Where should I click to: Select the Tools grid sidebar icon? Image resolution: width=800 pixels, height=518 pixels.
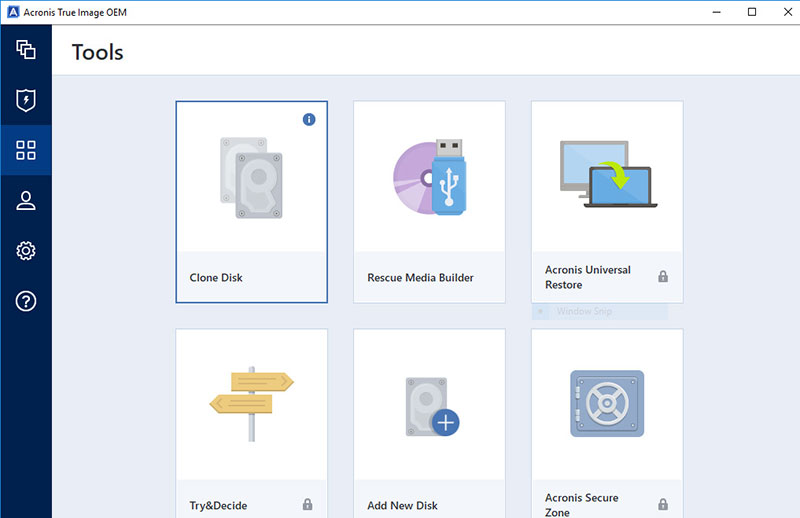click(26, 150)
